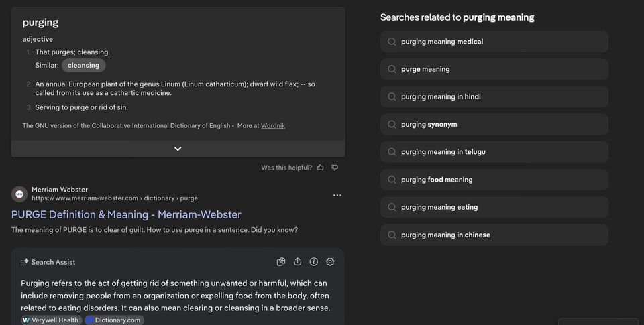This screenshot has width=644, height=325.
Task: Click the 'adjective' part of speech label
Action: click(x=38, y=39)
